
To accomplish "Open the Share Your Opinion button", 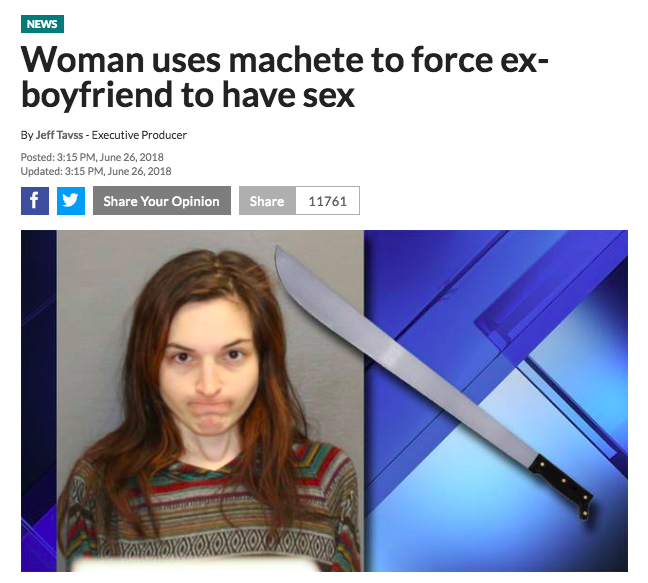I will tap(162, 201).
